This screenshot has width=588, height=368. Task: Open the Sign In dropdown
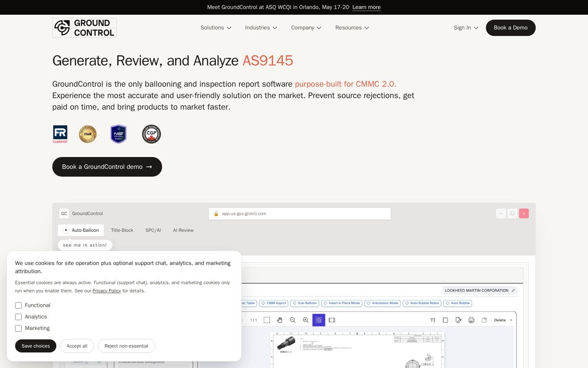pyautogui.click(x=466, y=28)
